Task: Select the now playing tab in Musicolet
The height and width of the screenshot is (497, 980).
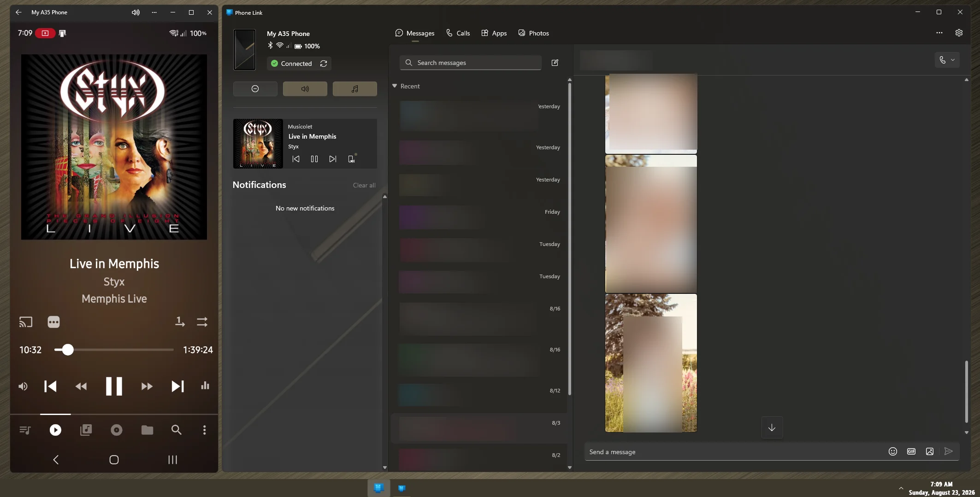Action: pos(55,430)
